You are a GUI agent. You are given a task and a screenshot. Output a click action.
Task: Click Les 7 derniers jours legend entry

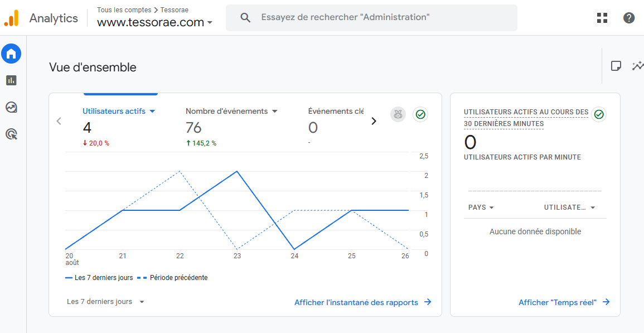(99, 278)
